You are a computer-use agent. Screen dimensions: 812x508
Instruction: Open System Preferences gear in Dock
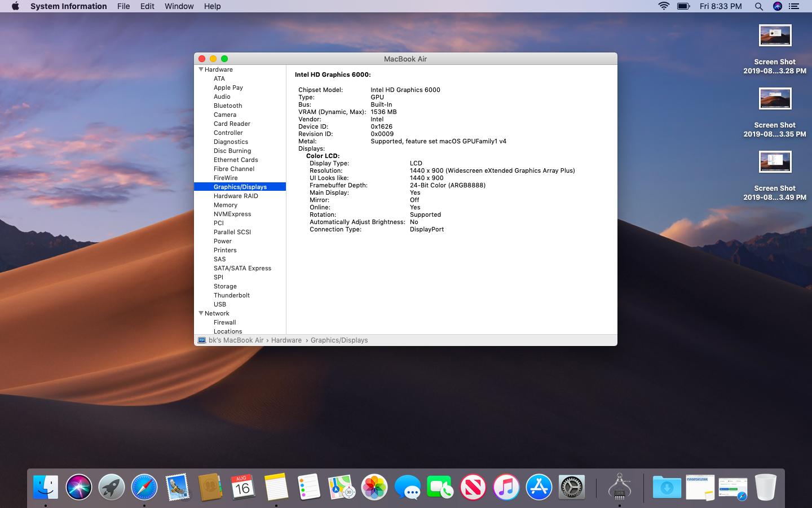pos(571,487)
